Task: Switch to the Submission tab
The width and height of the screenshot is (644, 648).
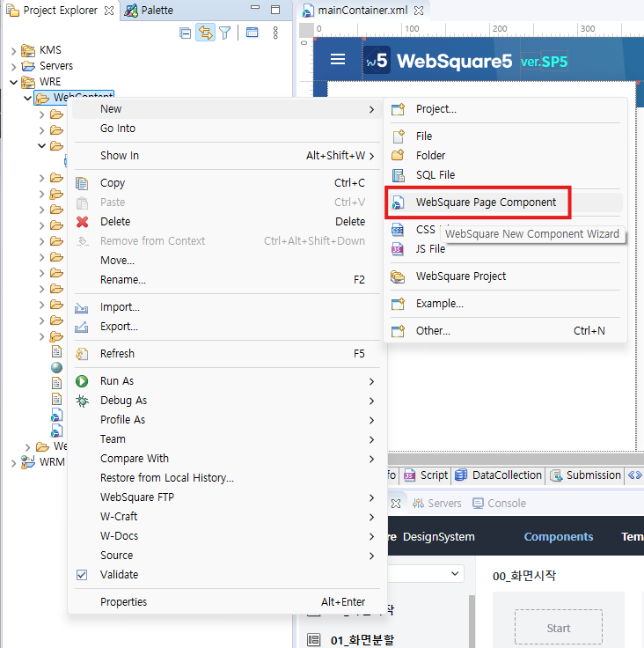Action: click(x=586, y=476)
